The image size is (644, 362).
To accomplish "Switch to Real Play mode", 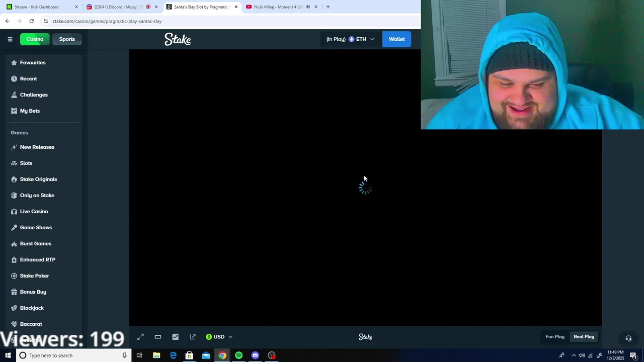I will (584, 337).
